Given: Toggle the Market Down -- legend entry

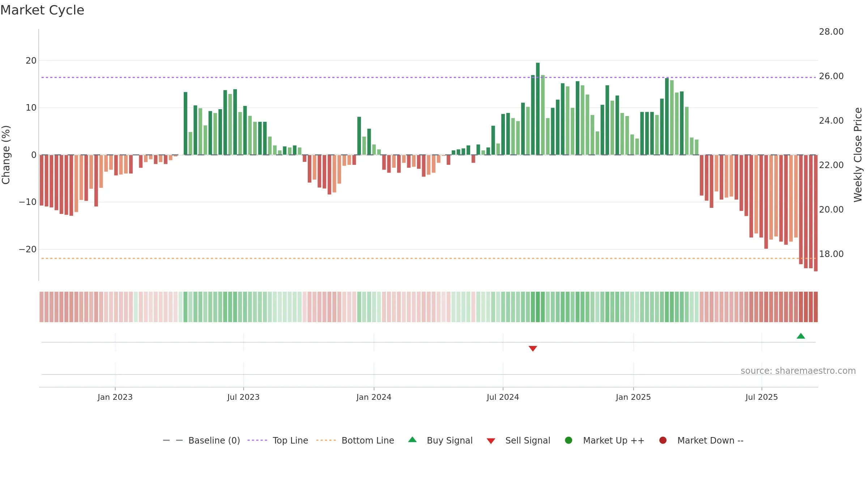Looking at the screenshot, I should coord(701,440).
